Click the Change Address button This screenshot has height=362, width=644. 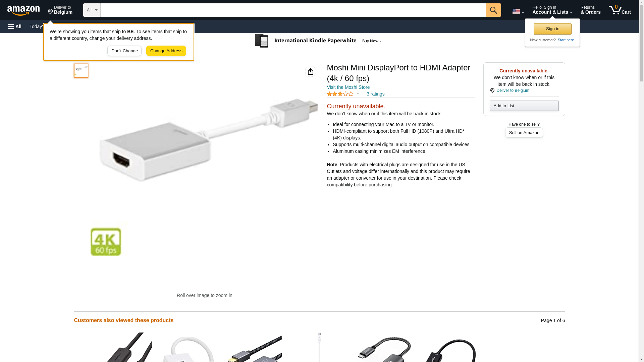pyautogui.click(x=166, y=51)
